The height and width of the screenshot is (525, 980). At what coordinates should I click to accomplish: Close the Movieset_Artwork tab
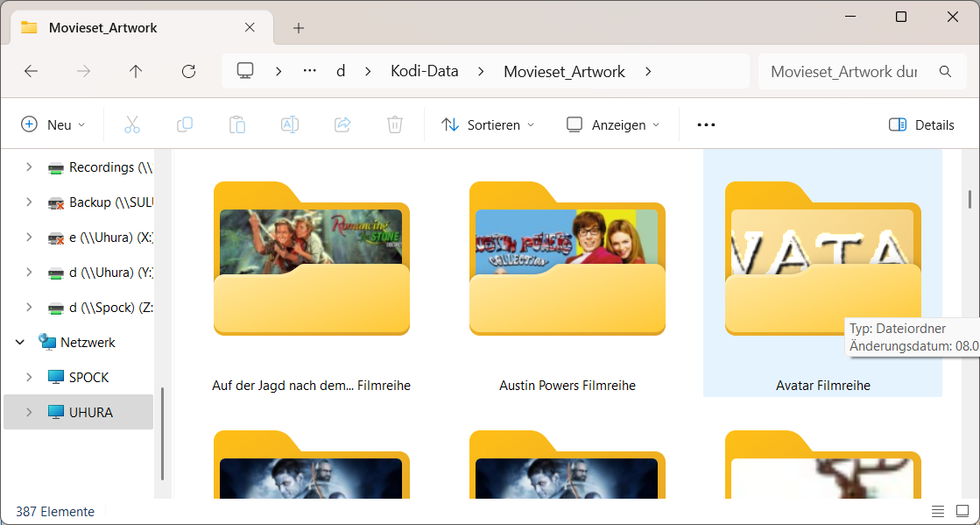coord(250,27)
